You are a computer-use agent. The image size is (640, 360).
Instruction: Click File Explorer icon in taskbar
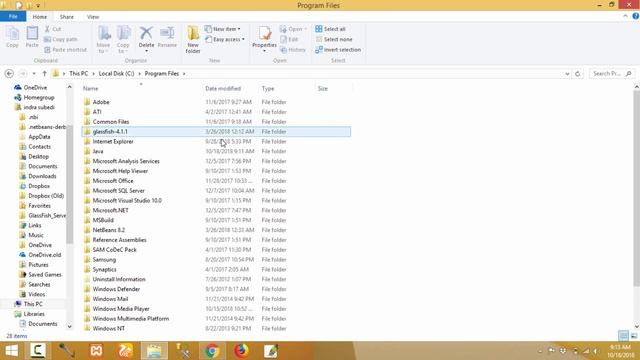(154, 351)
